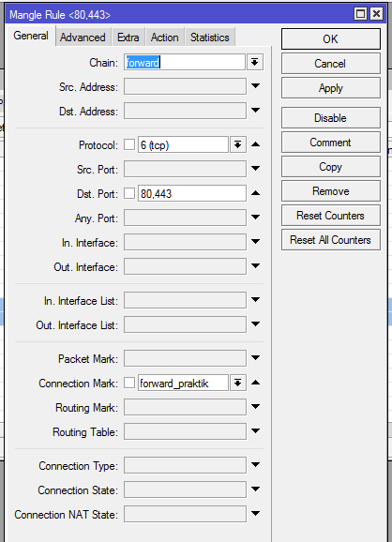Apply the mangle rule changes

[x=331, y=88]
